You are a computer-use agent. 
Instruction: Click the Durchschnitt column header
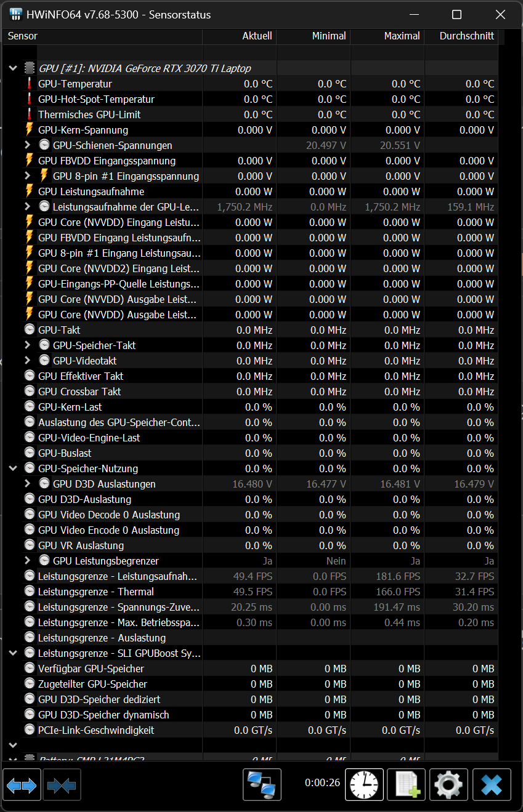(x=461, y=36)
